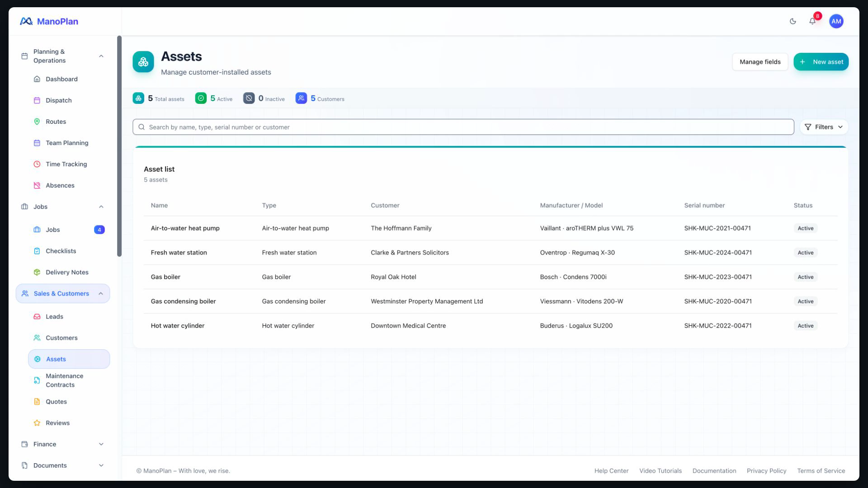Open the Privacy Policy link
Viewport: 868px width, 488px height.
coord(766,471)
